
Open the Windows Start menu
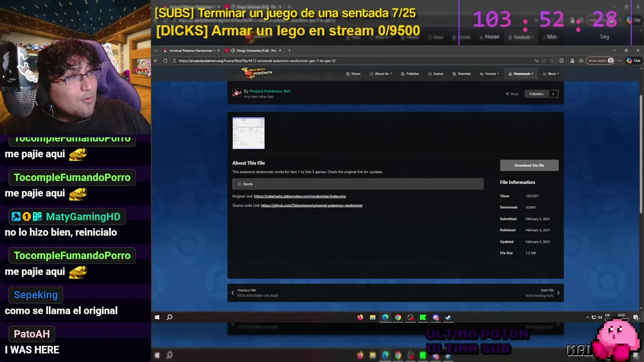[157, 317]
